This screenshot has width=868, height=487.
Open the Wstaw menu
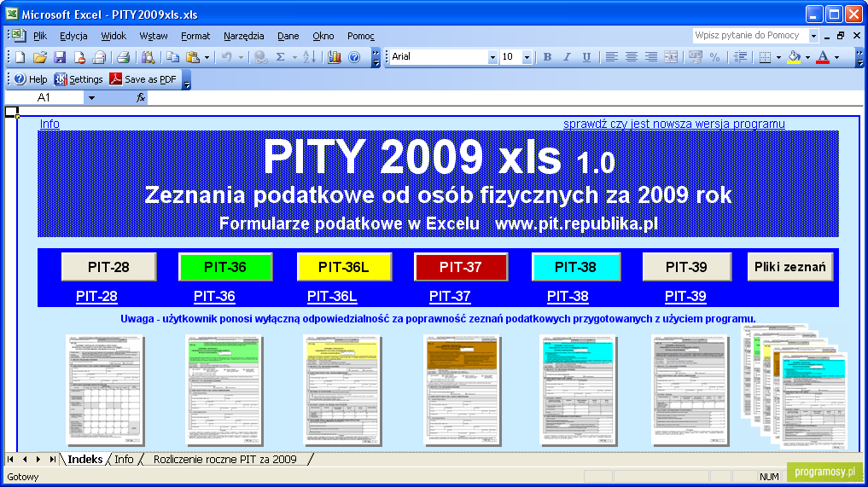154,36
